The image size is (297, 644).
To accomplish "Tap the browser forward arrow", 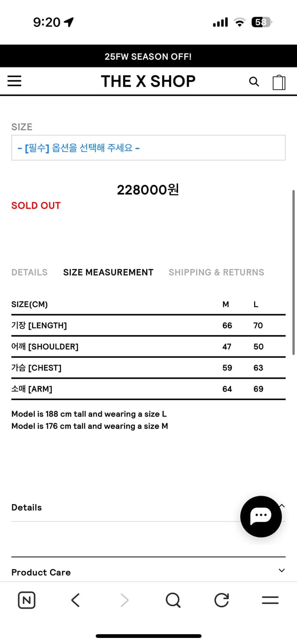I will point(124,600).
